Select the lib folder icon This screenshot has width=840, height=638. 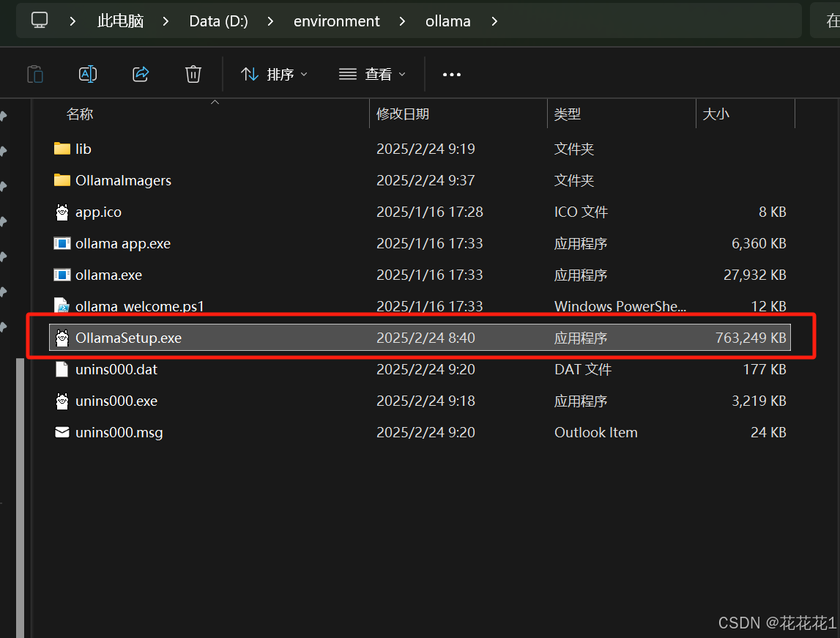[x=62, y=149]
